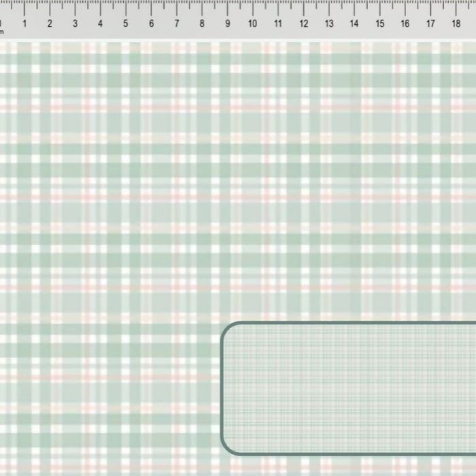Viewport: 476px width, 476px height.
Task: Select the 17 cm mark on ruler
Action: tap(430, 24)
